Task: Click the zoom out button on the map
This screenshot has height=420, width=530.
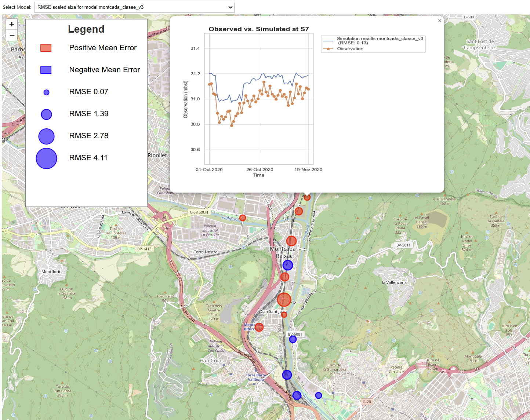Action: (11, 35)
